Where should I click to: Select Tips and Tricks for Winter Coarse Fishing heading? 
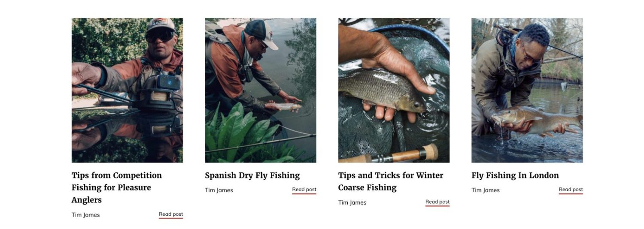391,181
